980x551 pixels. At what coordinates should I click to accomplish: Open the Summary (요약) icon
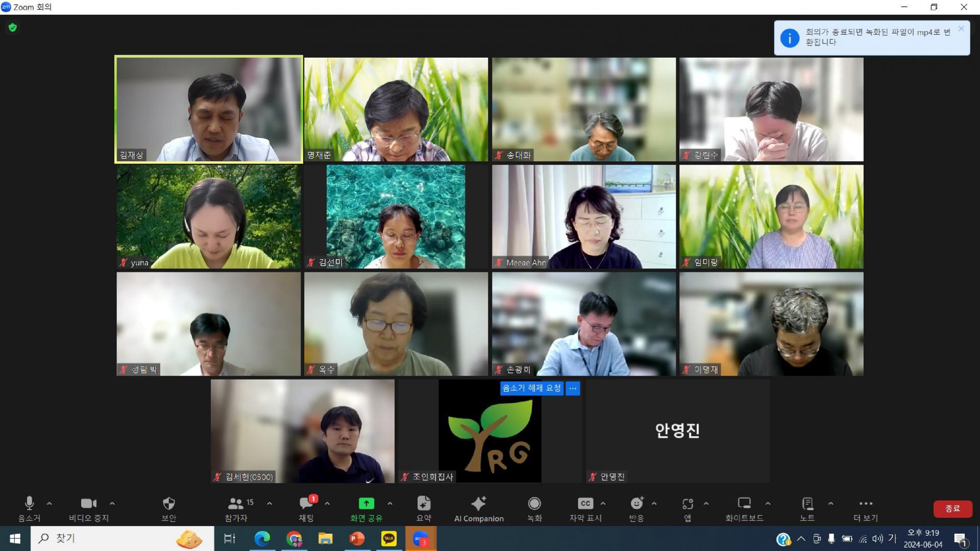(424, 504)
